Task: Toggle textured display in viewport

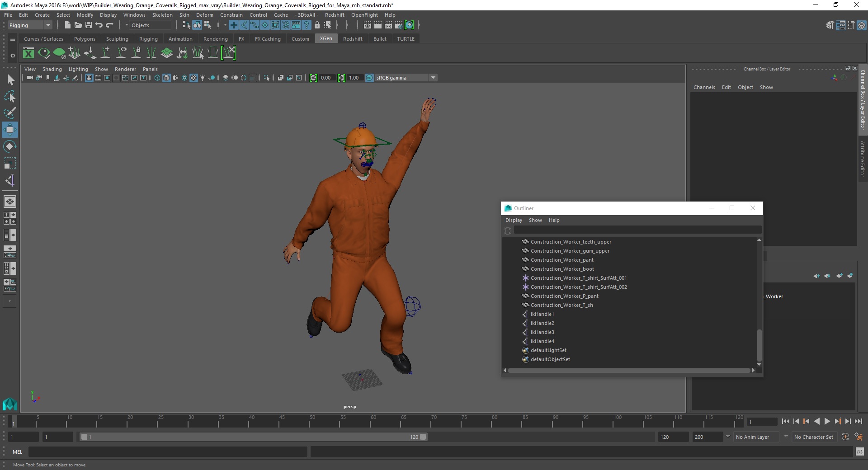Action: pos(193,78)
